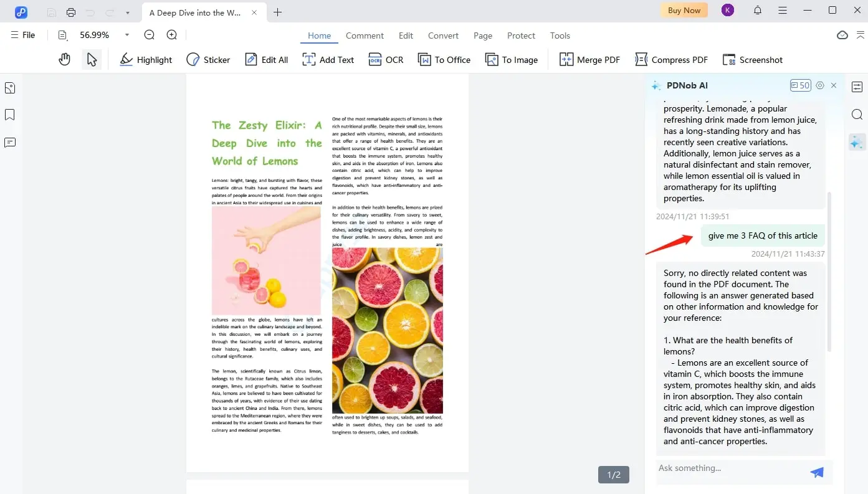This screenshot has width=868, height=494.
Task: Click the AI chat scrollbar
Action: pos(829,271)
